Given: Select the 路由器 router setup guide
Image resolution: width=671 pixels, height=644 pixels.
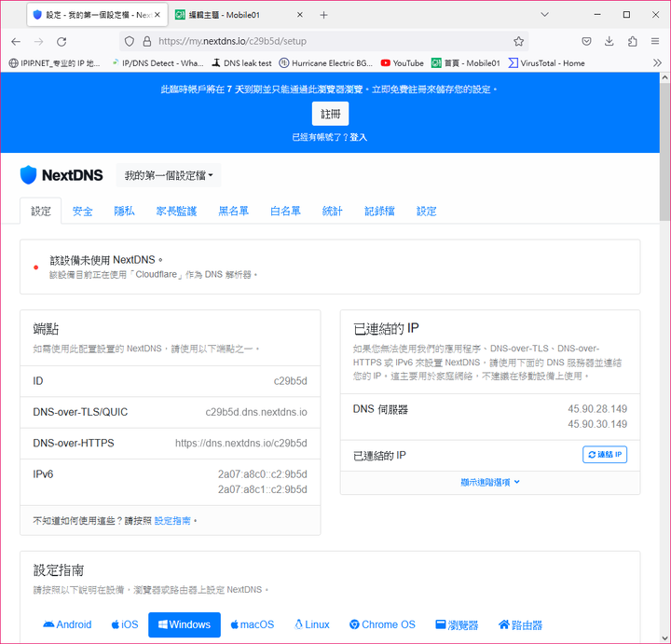Looking at the screenshot, I should pos(520,624).
